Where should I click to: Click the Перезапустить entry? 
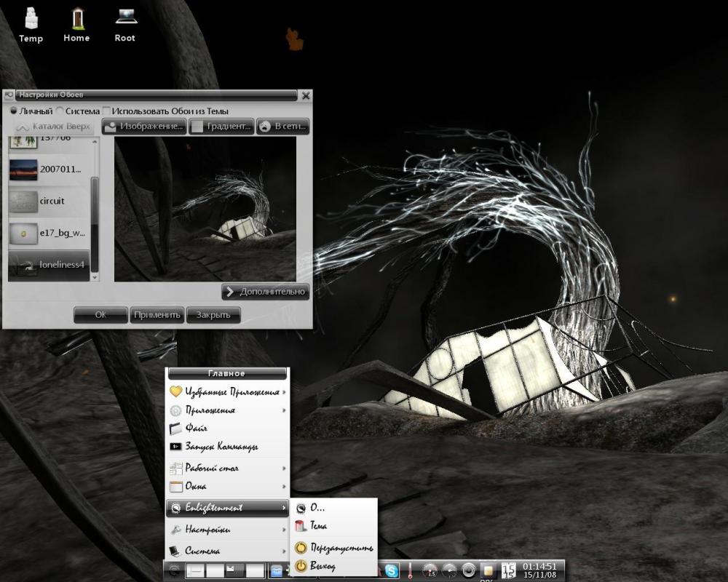[334, 548]
